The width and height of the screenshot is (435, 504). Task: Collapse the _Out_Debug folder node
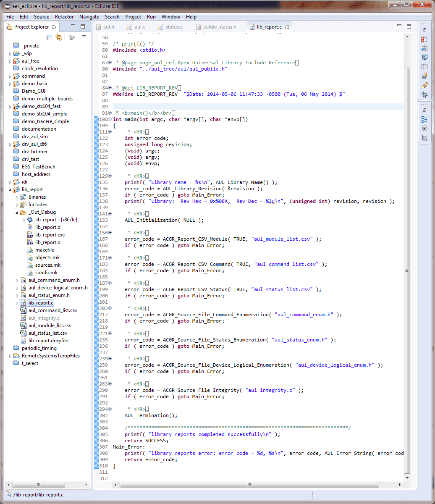tap(17, 212)
